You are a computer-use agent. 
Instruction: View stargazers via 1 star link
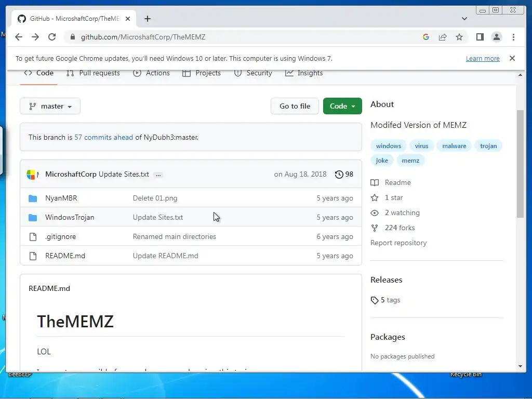[x=387, y=198]
